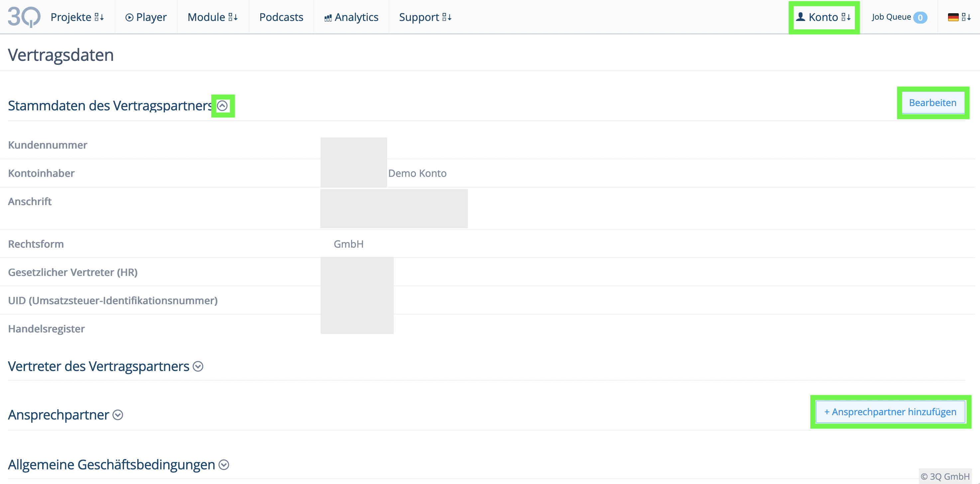Click the Player play icon
The image size is (980, 484).
(x=129, y=18)
